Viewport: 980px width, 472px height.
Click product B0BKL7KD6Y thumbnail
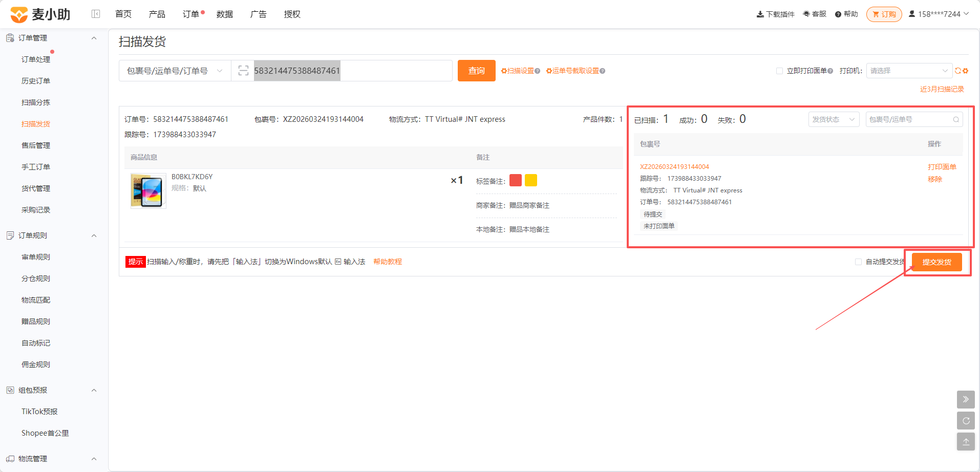pos(148,190)
